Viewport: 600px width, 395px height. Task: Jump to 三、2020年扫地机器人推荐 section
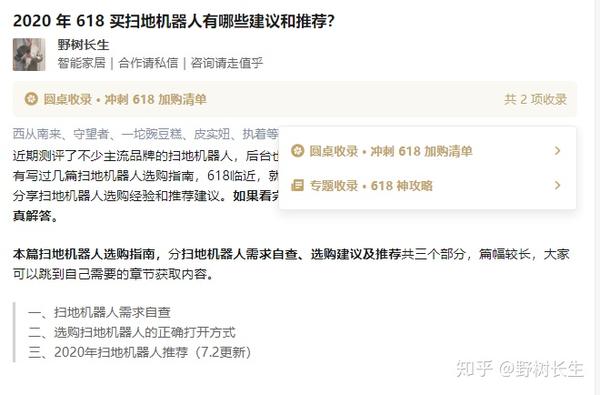pyautogui.click(x=140, y=352)
